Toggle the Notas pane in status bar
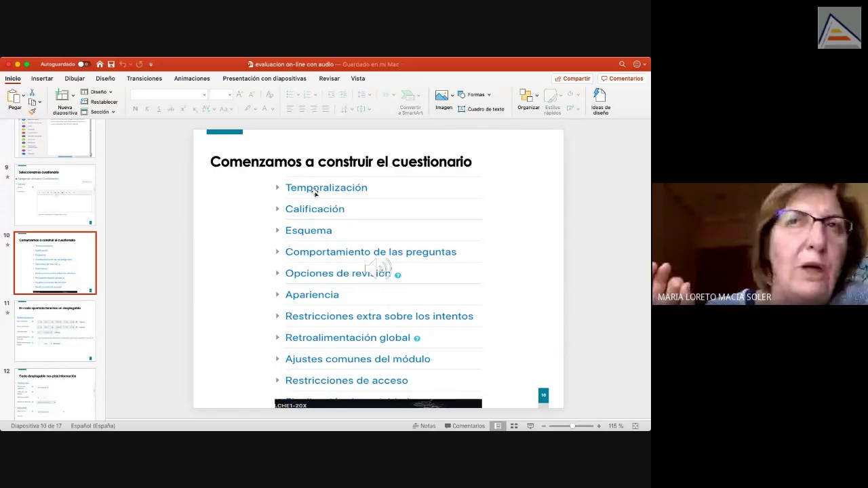 (x=424, y=426)
